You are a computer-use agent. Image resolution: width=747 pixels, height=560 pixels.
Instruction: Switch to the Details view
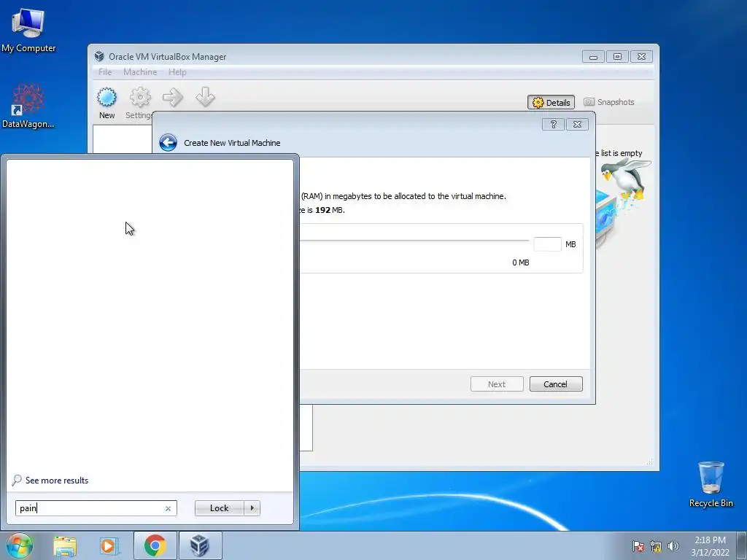pos(551,102)
